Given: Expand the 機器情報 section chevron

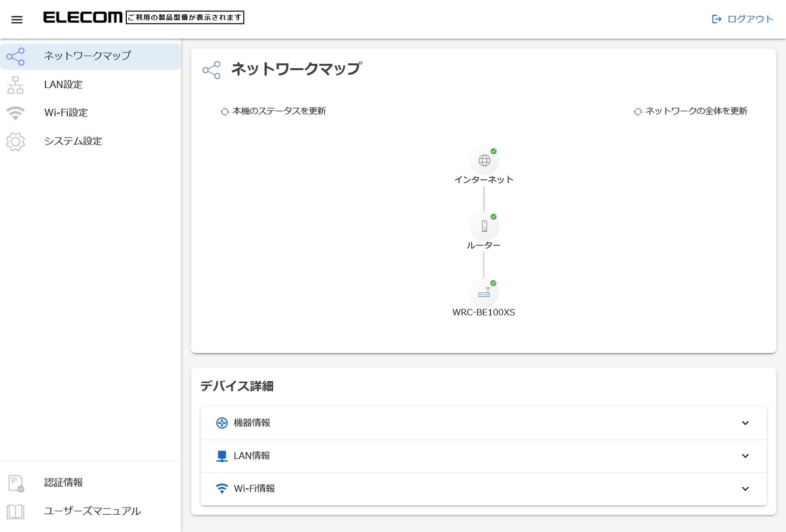Looking at the screenshot, I should (x=745, y=423).
